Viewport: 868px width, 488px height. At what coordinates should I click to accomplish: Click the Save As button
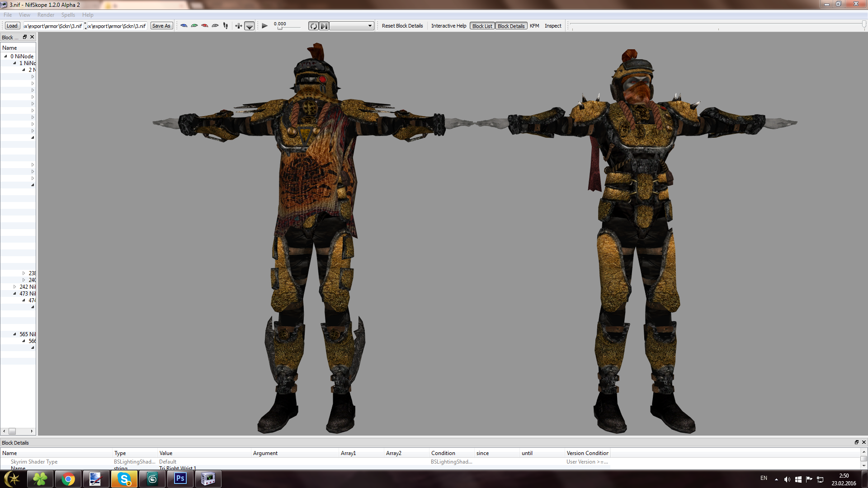click(x=161, y=26)
